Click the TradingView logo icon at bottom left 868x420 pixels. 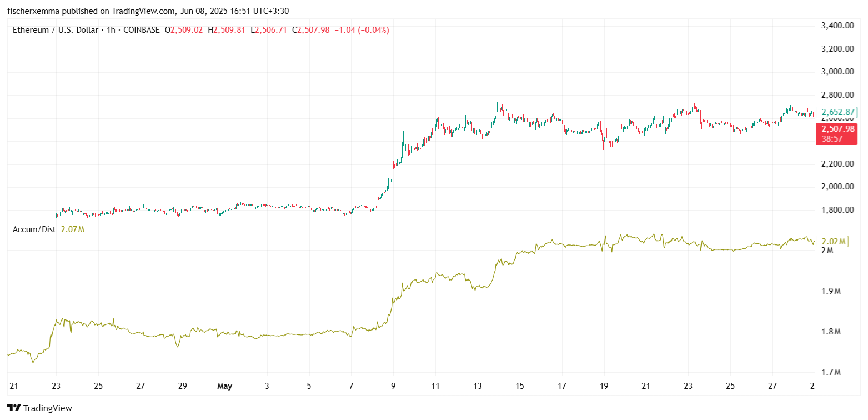coord(13,408)
